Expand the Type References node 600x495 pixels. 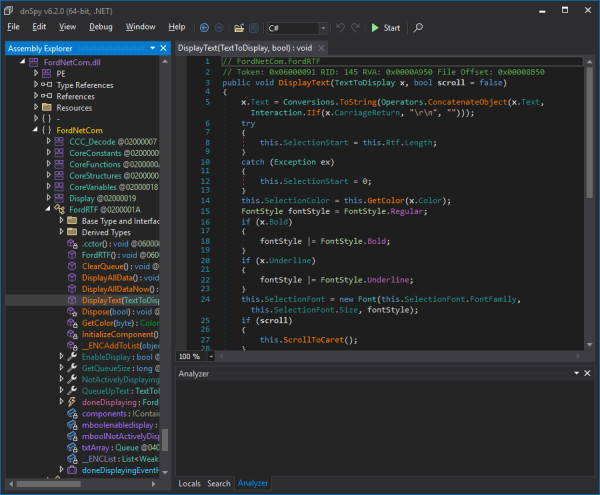36,84
